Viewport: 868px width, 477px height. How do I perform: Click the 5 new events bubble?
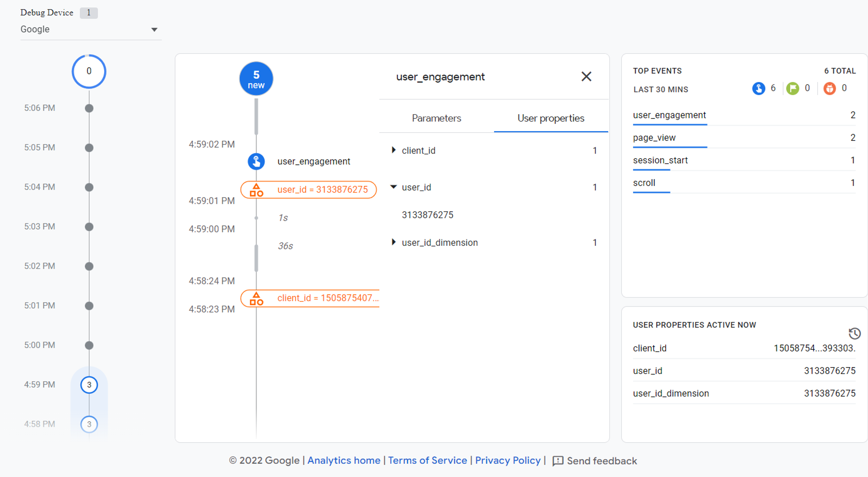point(256,79)
